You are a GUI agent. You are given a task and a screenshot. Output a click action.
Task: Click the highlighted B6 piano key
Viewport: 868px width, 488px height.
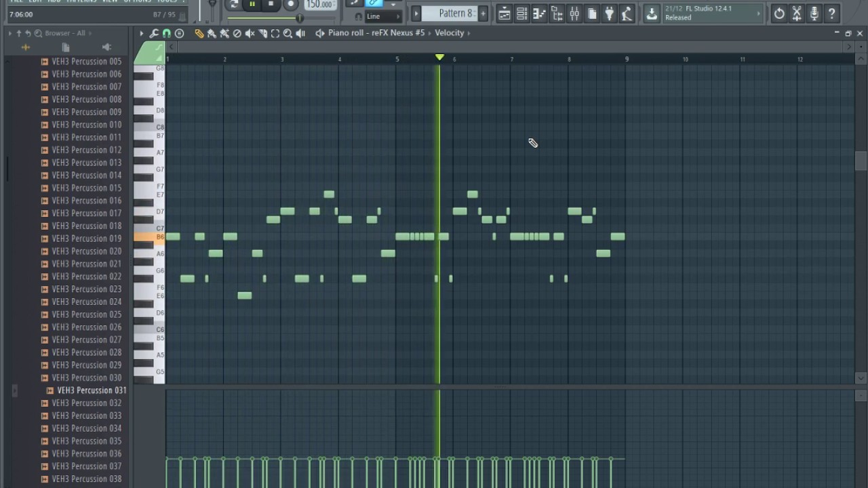pyautogui.click(x=149, y=237)
